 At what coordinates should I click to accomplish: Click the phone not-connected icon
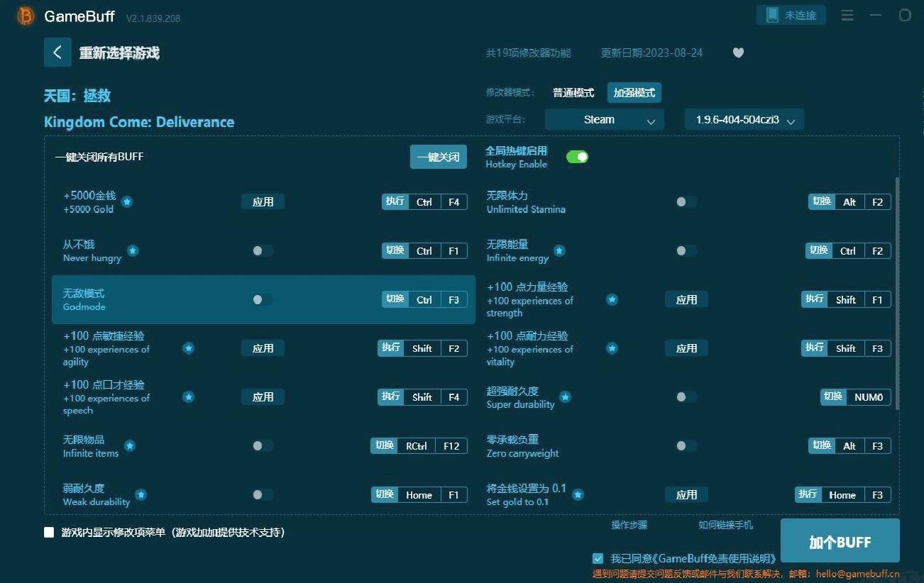click(771, 15)
